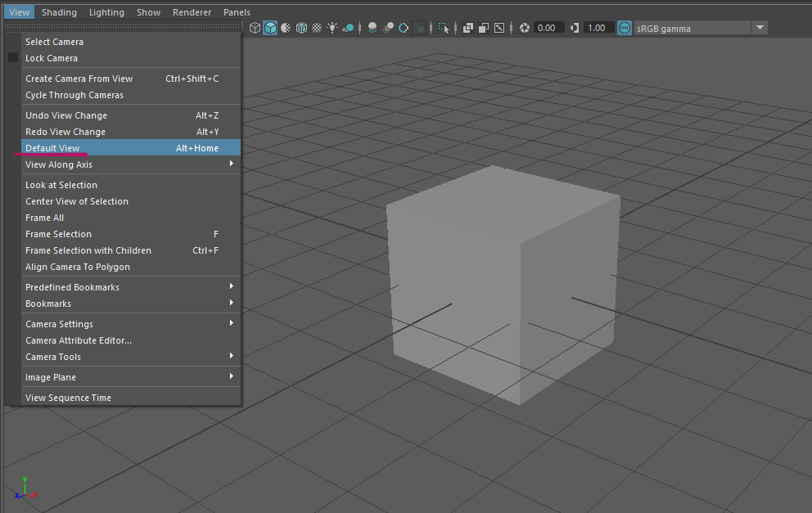This screenshot has width=812, height=513.
Task: Toggle Textured checkerboard display icon
Action: [317, 28]
